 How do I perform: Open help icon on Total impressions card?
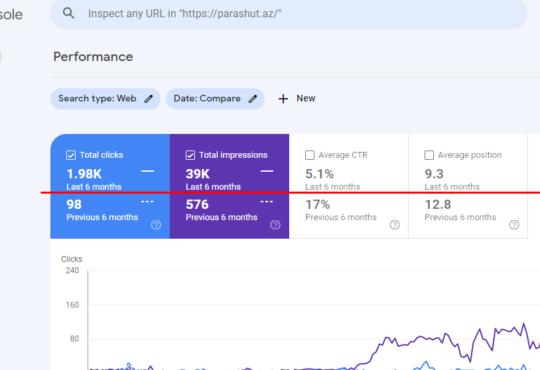(275, 225)
